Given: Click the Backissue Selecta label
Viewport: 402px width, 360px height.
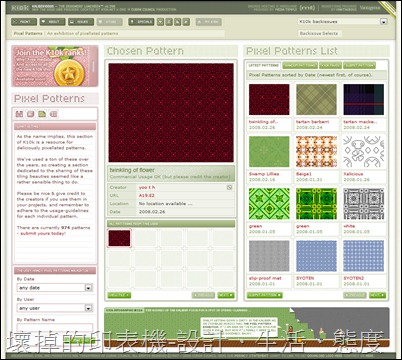Looking at the screenshot, I should (319, 33).
